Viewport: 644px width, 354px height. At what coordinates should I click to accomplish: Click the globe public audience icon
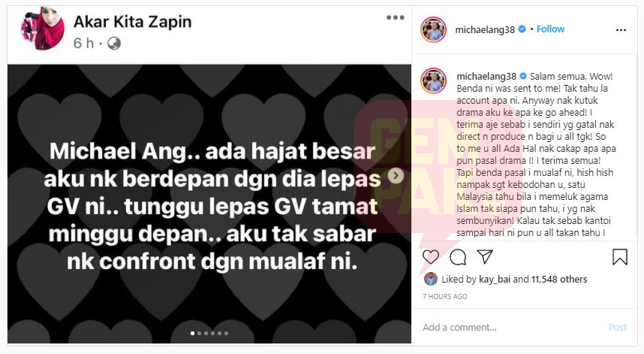click(x=114, y=43)
